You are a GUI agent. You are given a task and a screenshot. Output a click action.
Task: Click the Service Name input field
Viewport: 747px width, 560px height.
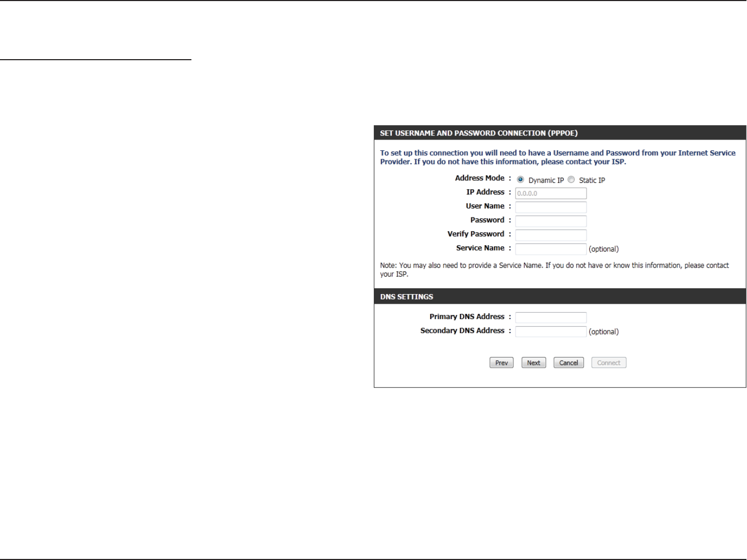point(551,249)
